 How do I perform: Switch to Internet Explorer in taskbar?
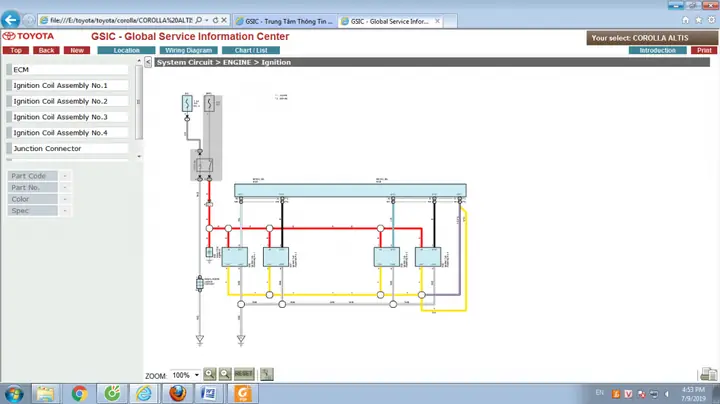tap(144, 394)
